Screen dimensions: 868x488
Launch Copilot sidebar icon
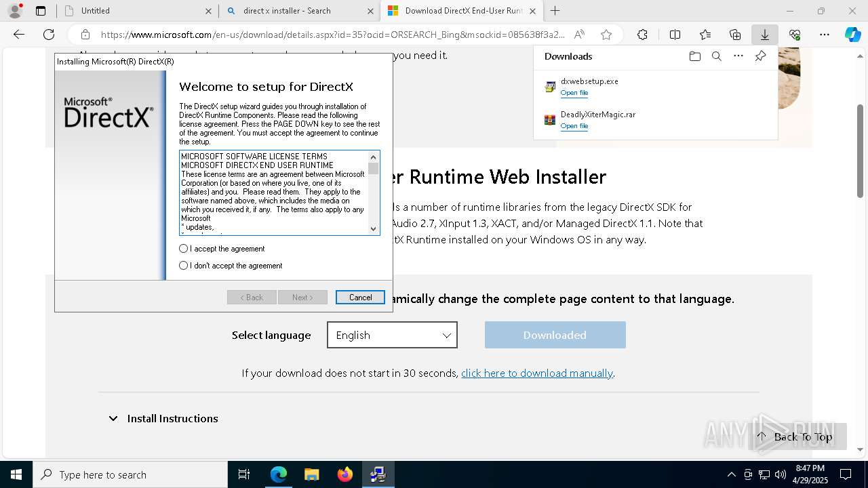[x=853, y=35]
